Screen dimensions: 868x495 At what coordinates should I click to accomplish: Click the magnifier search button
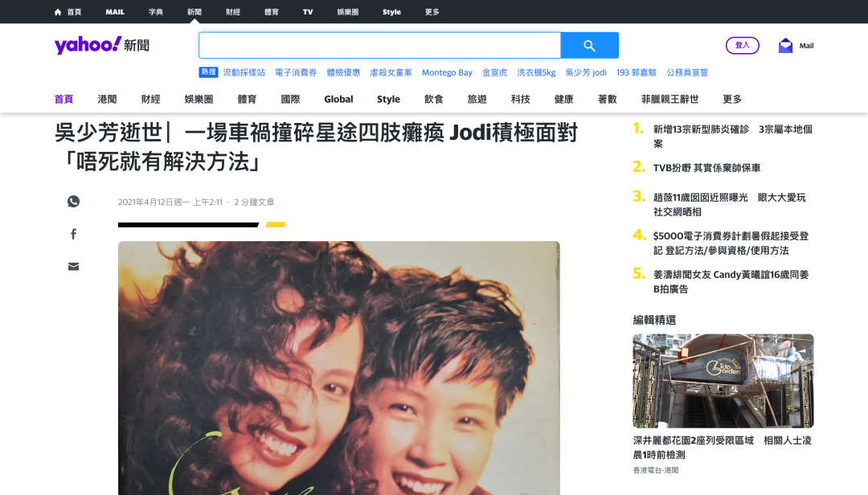point(590,46)
